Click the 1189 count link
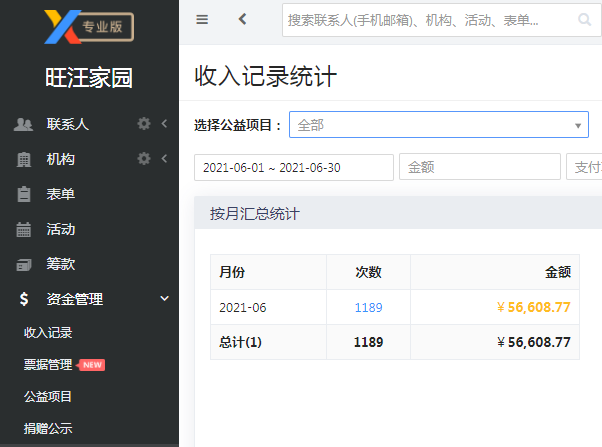 pos(369,308)
